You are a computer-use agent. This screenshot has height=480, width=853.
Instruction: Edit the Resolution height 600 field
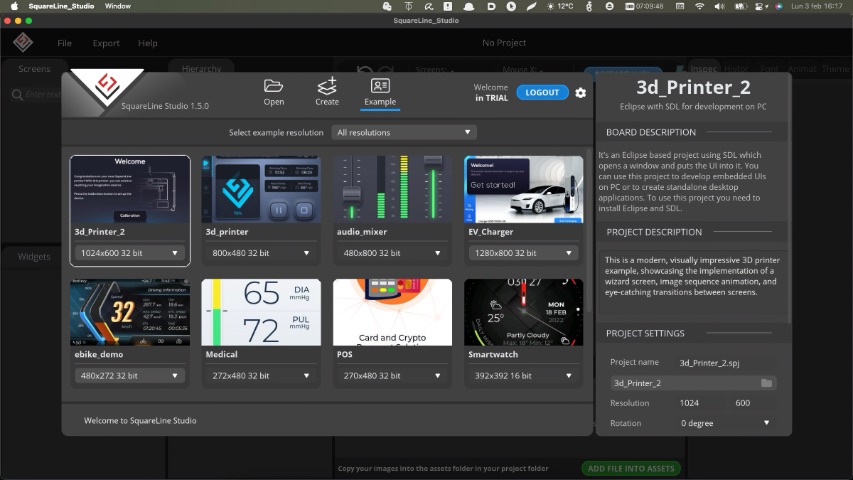click(x=753, y=403)
